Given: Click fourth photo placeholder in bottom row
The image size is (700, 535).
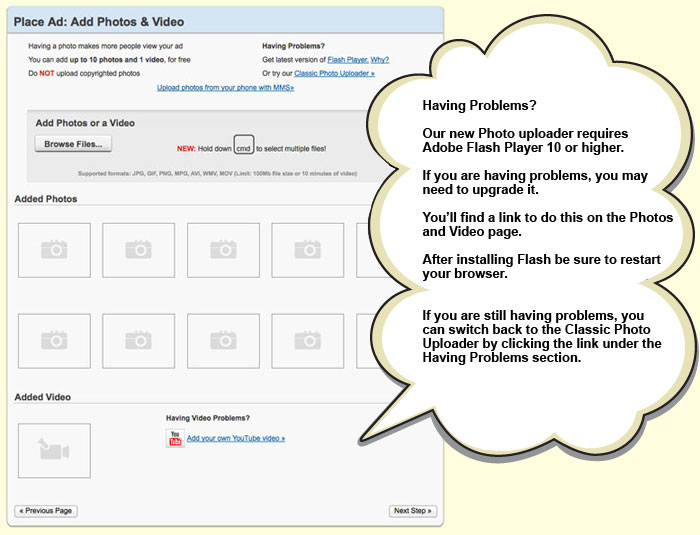Looking at the screenshot, I should coord(307,341).
